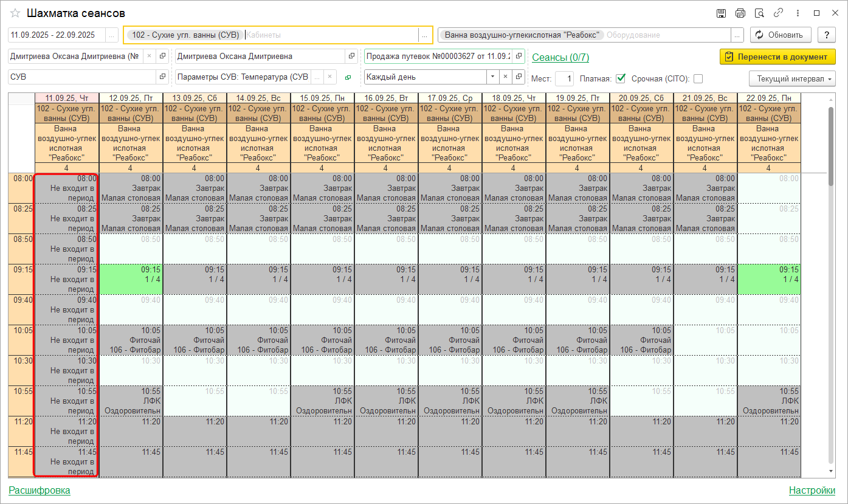Image resolution: width=848 pixels, height=504 pixels.
Task: Clear the Каждый день field with X
Action: [505, 77]
